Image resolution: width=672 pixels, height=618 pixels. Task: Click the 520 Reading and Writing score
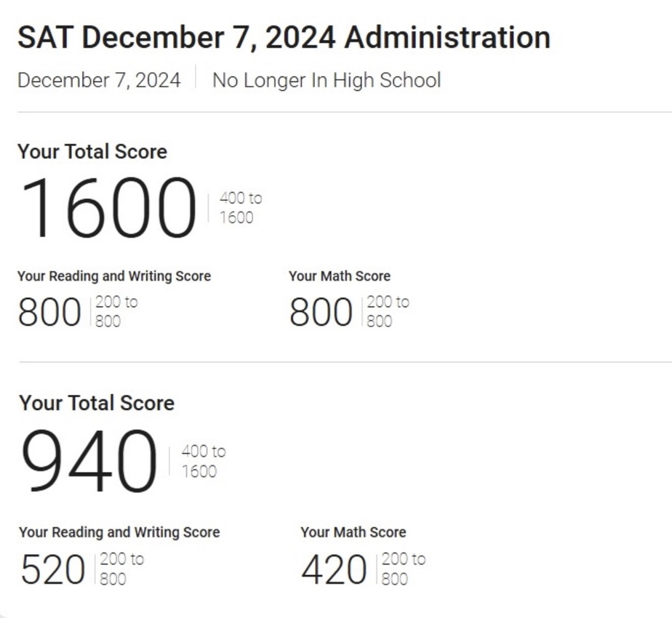[52, 570]
